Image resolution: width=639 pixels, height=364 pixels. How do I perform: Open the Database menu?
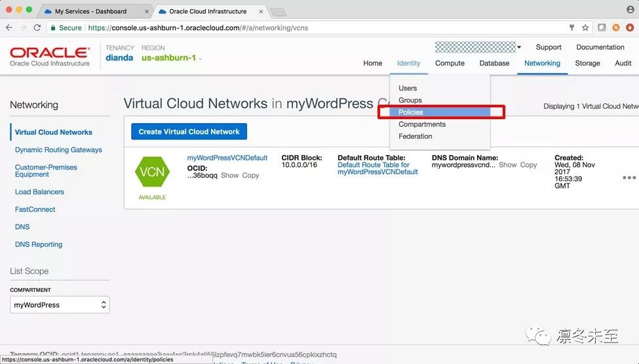click(494, 63)
